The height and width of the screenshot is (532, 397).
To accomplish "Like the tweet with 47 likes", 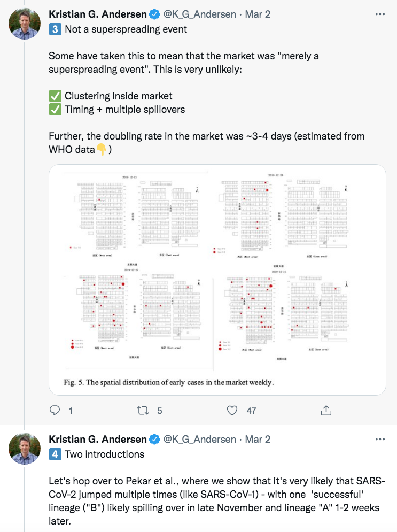I will [232, 411].
